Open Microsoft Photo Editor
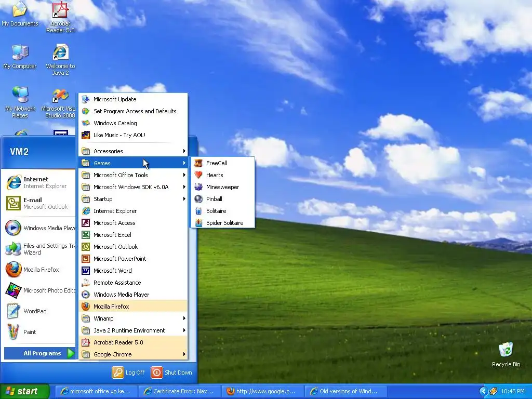Screen dimensions: 532x399 [x=39, y=290]
